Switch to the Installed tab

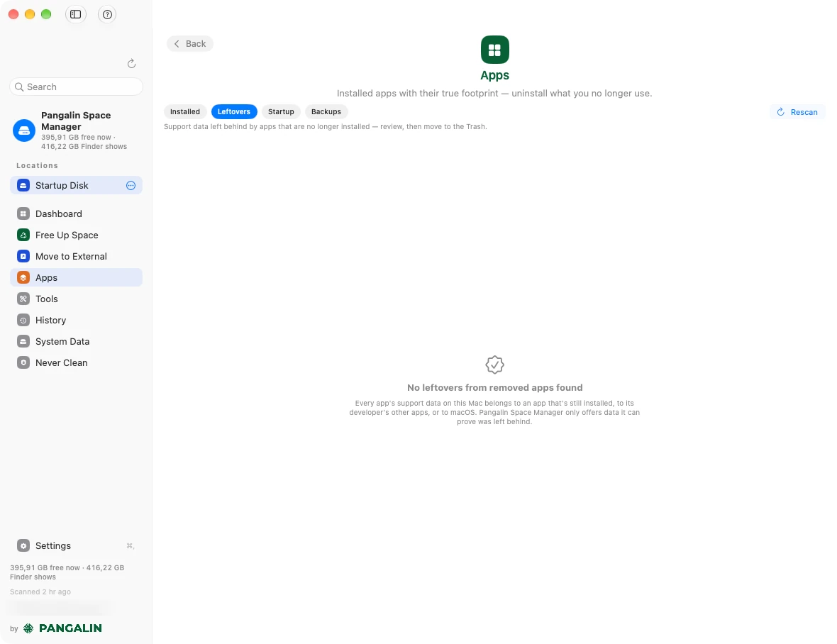185,111
